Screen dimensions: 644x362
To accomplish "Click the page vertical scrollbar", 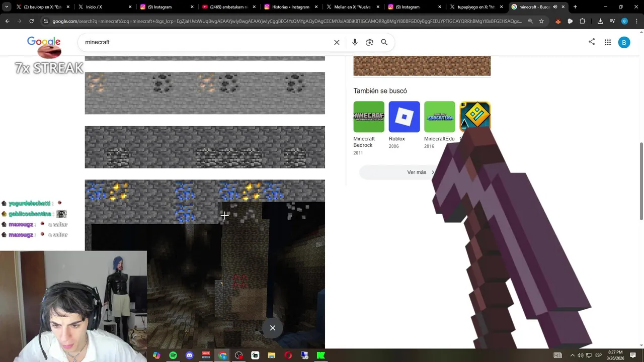I will (641, 181).
